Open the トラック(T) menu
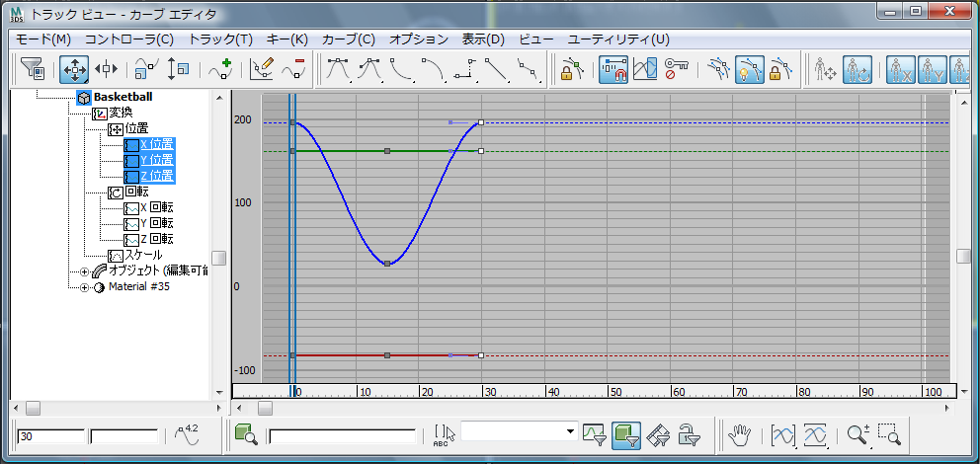Screen dimensions: 980x464 pyautogui.click(x=220, y=39)
